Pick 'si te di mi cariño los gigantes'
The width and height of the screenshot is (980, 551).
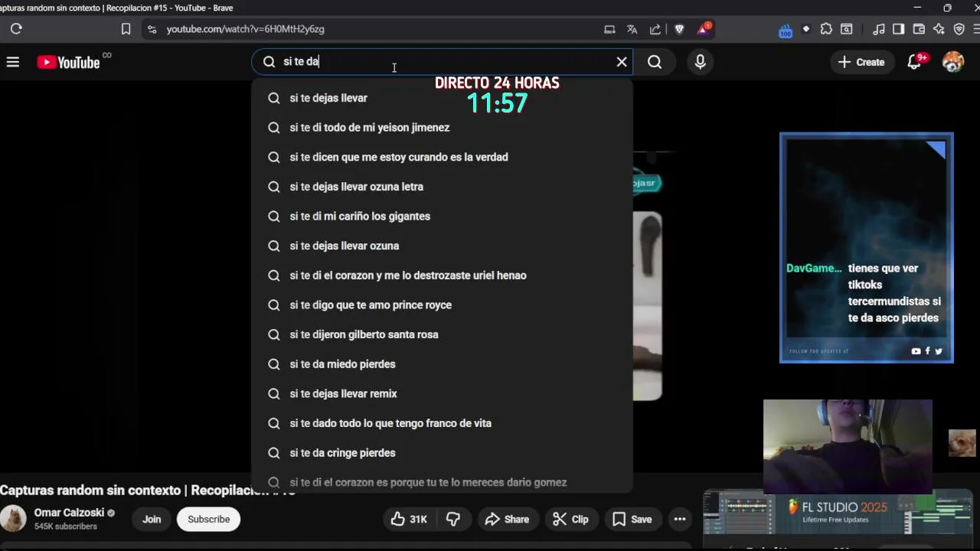point(443,217)
